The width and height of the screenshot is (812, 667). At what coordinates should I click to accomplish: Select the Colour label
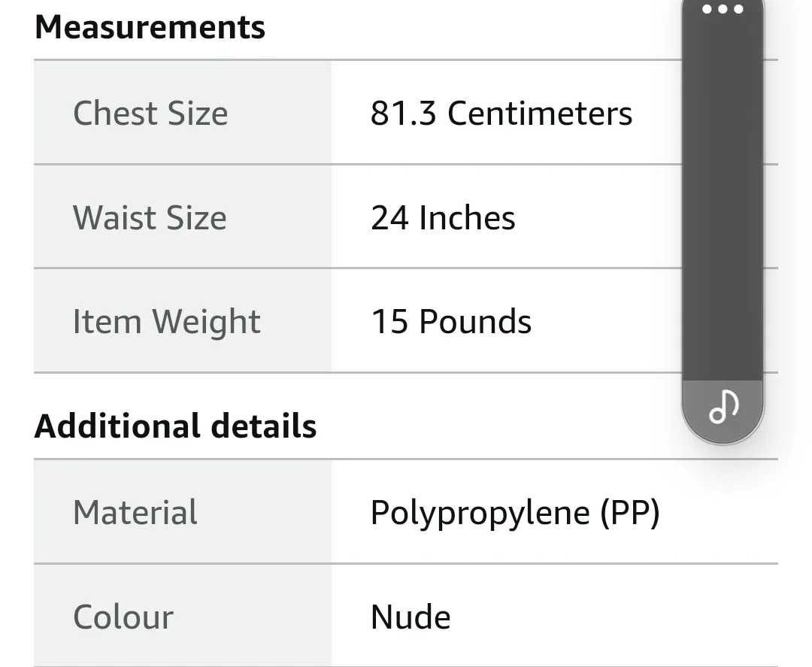[x=123, y=616]
